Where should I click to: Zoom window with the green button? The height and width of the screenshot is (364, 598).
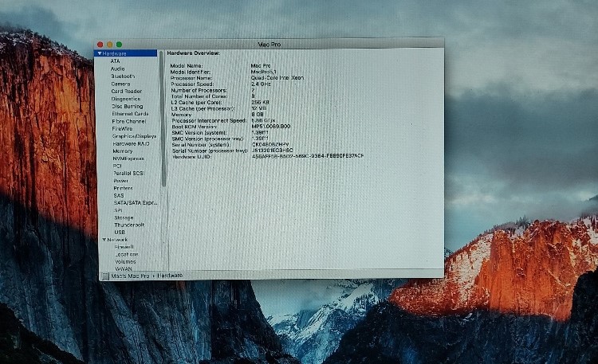[x=119, y=45]
